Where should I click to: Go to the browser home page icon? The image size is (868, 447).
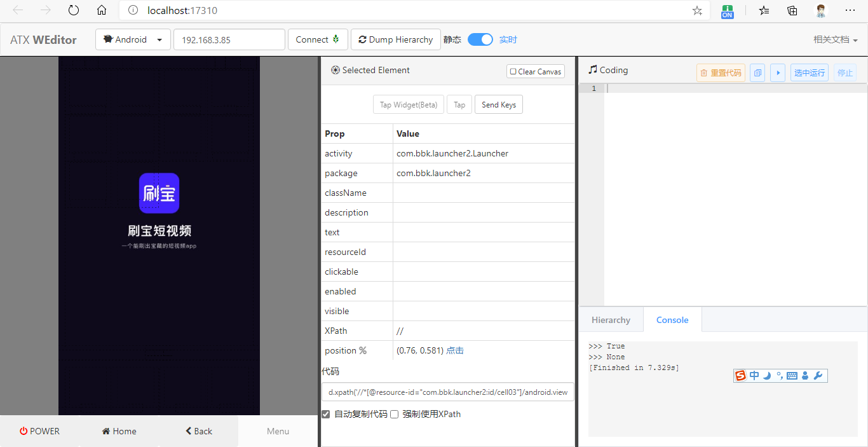pos(102,10)
